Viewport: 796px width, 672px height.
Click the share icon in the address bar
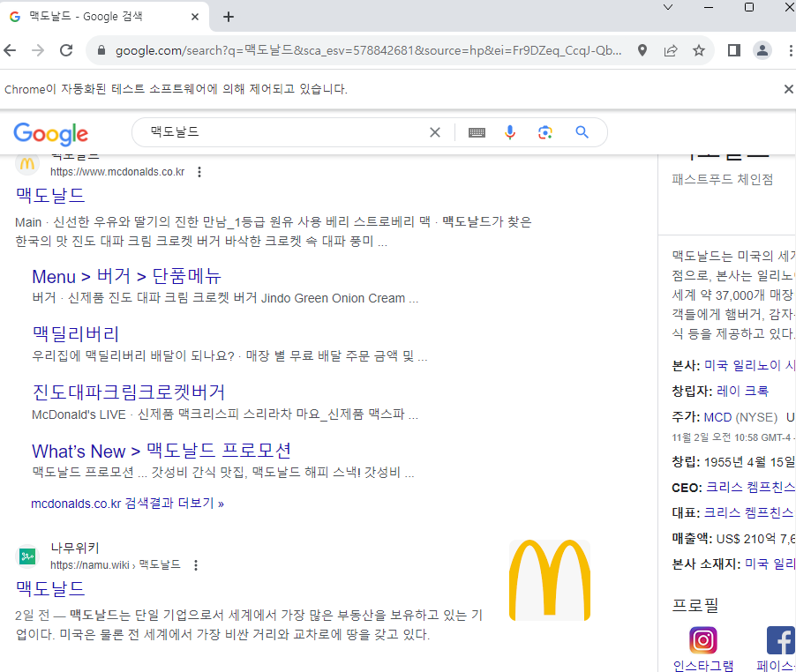670,51
